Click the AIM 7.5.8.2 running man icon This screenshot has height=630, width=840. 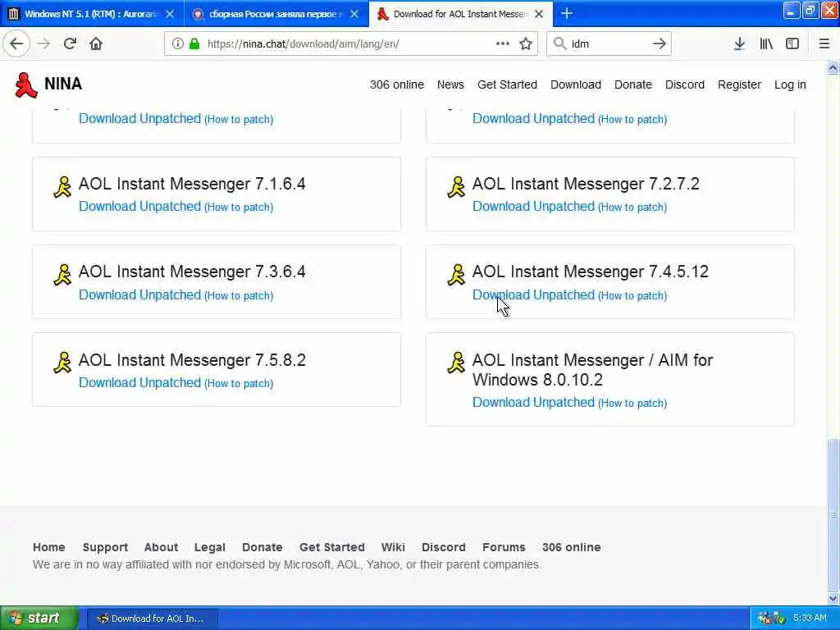click(x=62, y=363)
